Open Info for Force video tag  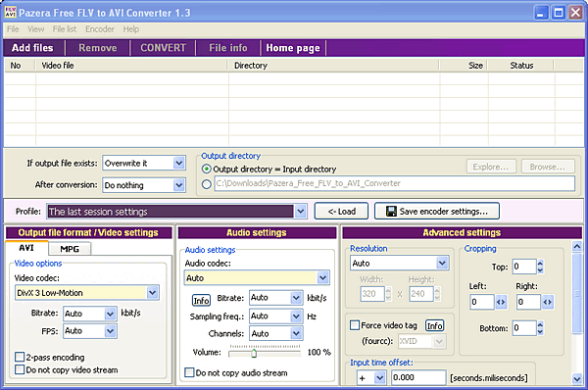(434, 325)
